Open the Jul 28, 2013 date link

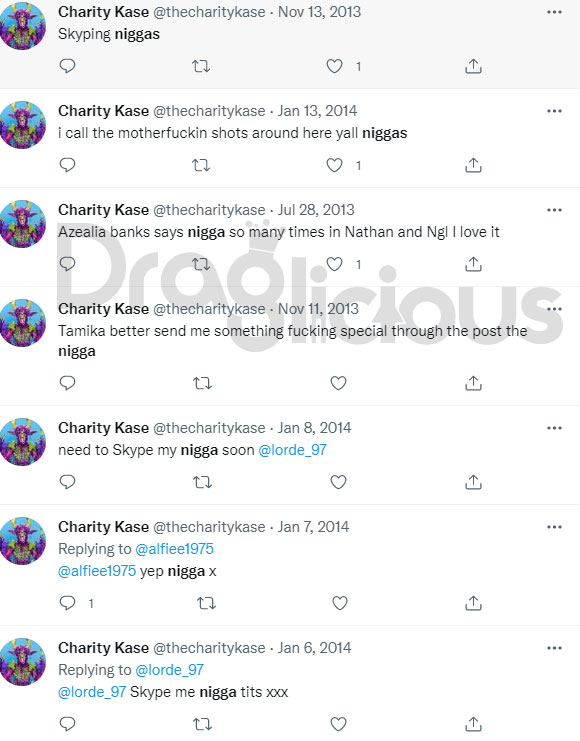click(x=316, y=209)
